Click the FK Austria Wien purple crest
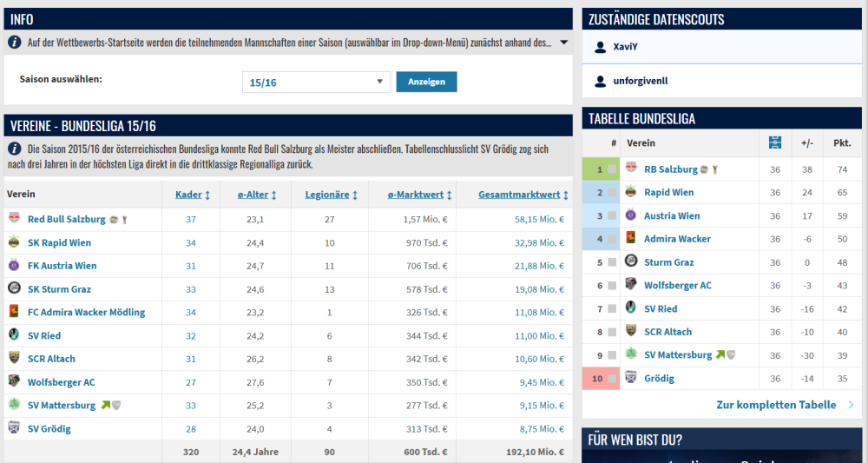868x463 pixels. pos(14,266)
